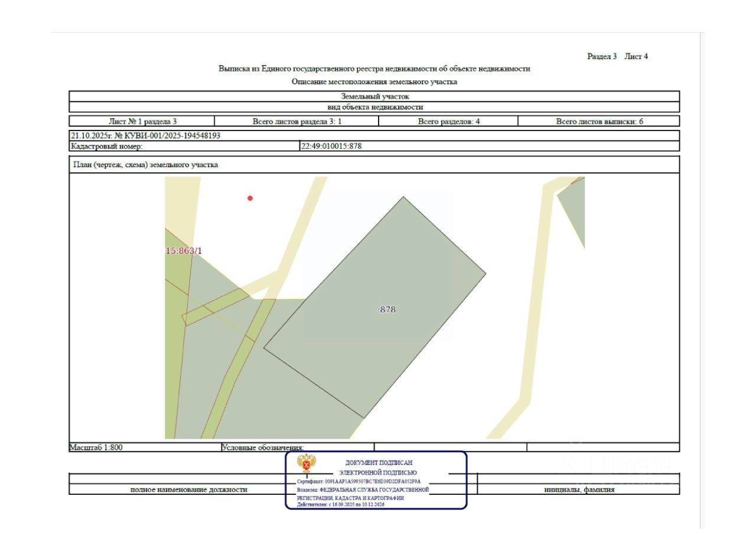Select the "ДОКУМЕНТ ПОДПИСАН" stamp line
The image size is (756, 535).
click(378, 463)
